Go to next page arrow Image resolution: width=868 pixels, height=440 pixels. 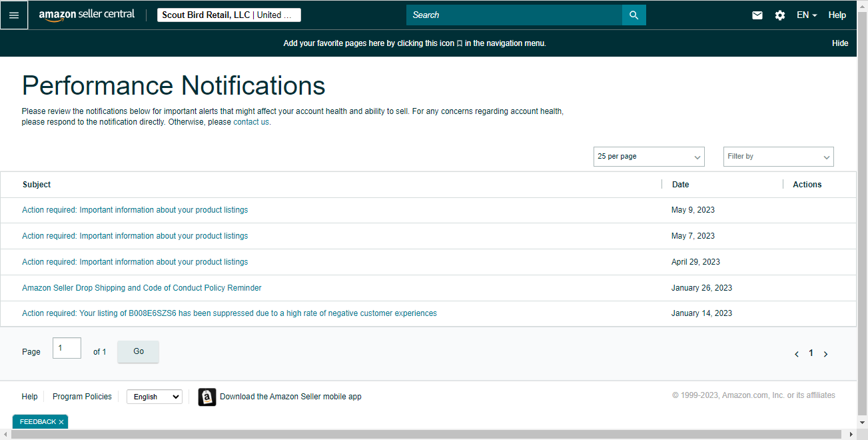[x=825, y=354]
